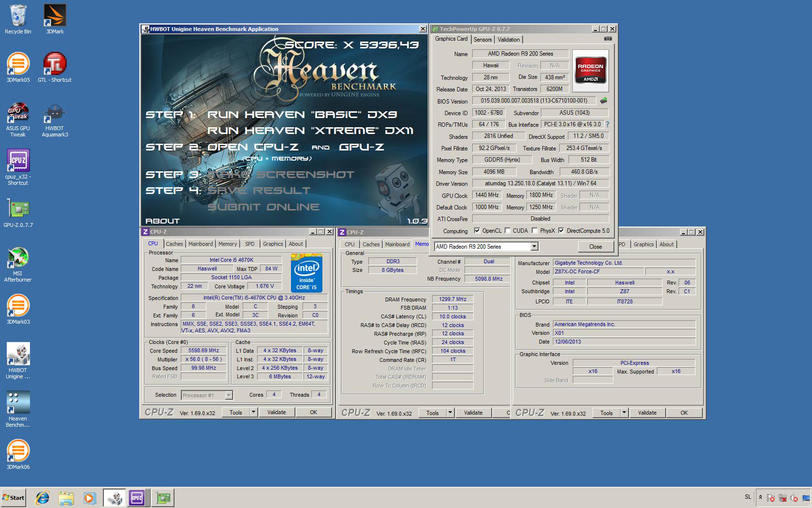Click the BIOS Version field in GPU-Z
Image resolution: width=812 pixels, height=508 pixels.
coord(534,101)
